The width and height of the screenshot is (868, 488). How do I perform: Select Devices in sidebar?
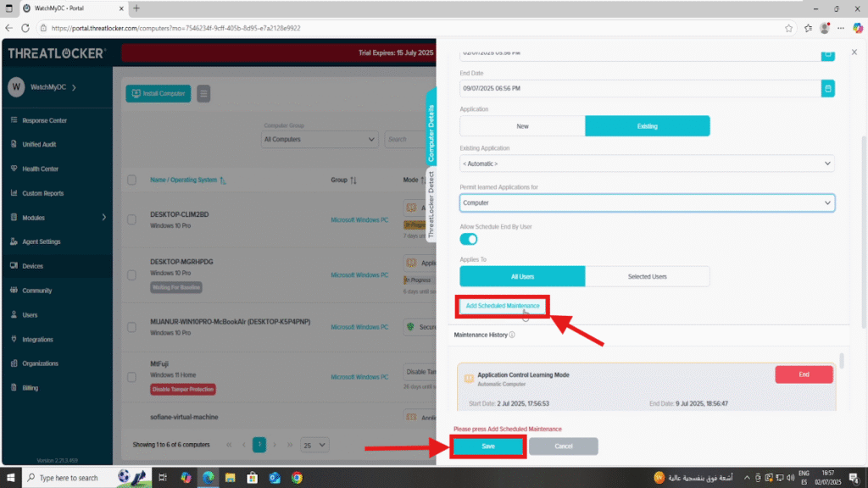point(33,266)
